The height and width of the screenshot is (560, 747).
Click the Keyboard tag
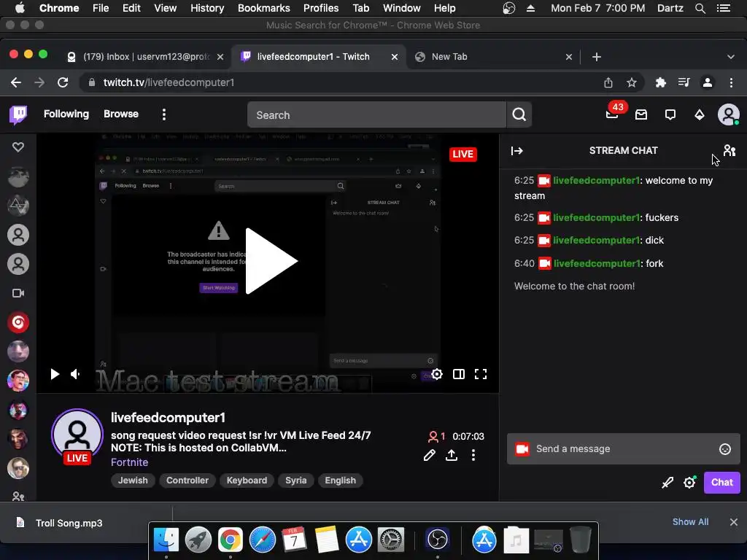tap(247, 481)
